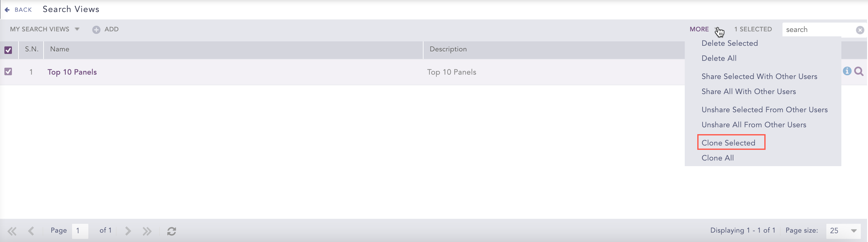The height and width of the screenshot is (242, 868).
Task: Open info icon for Top 10 Panels
Action: pos(847,71)
